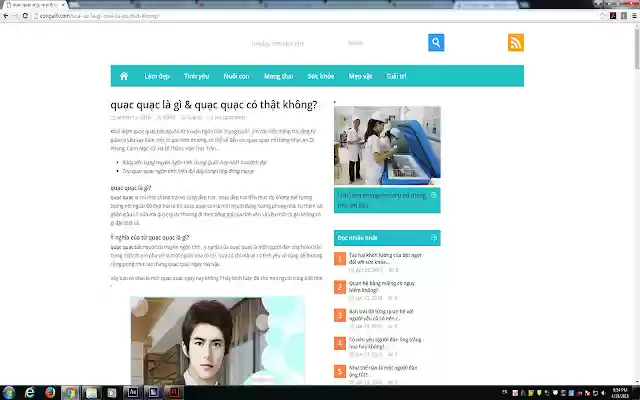Open the second bulleted related article link

click(x=188, y=171)
